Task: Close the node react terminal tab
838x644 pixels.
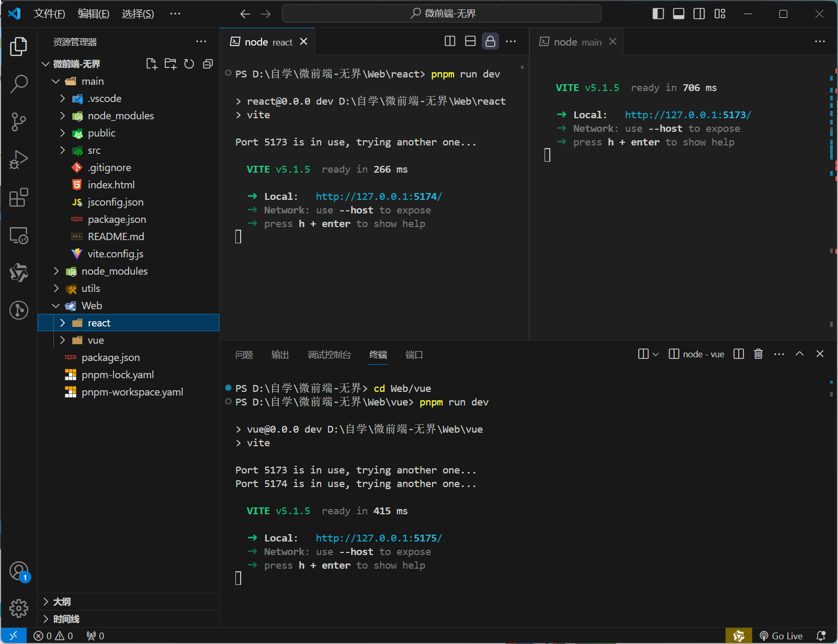Action: coord(303,41)
